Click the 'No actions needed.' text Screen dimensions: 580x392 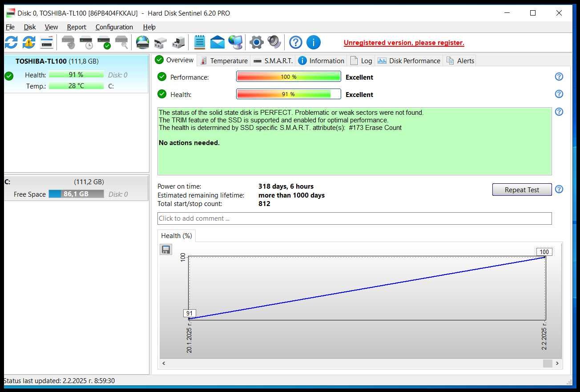click(189, 143)
